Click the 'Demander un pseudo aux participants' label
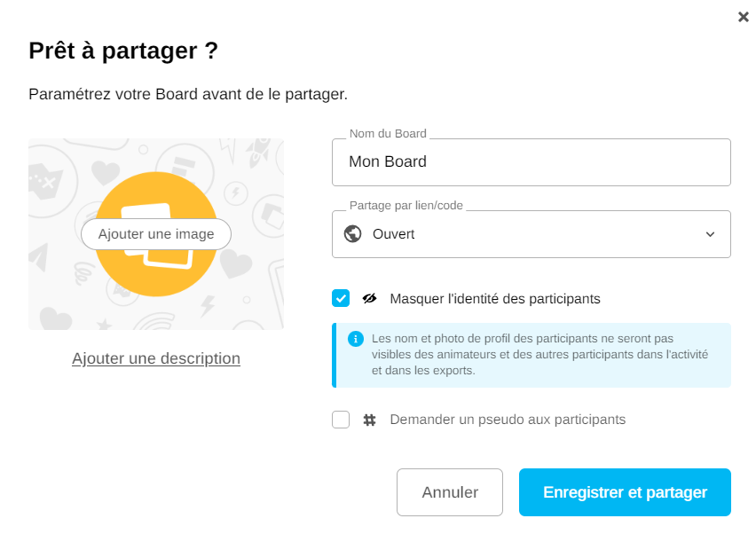The height and width of the screenshot is (542, 756). (508, 420)
